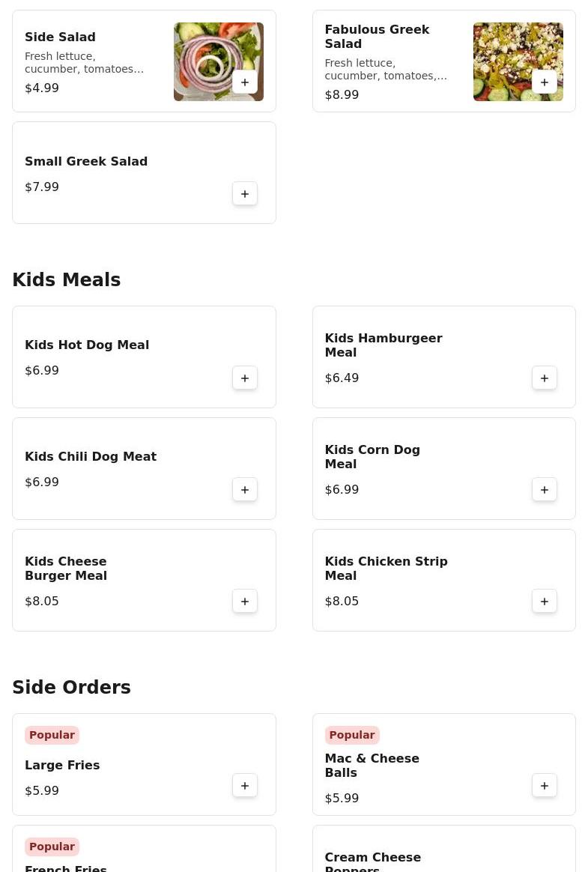Add Kids Cheese Burger Meal plus button
588x872 pixels.
(245, 601)
